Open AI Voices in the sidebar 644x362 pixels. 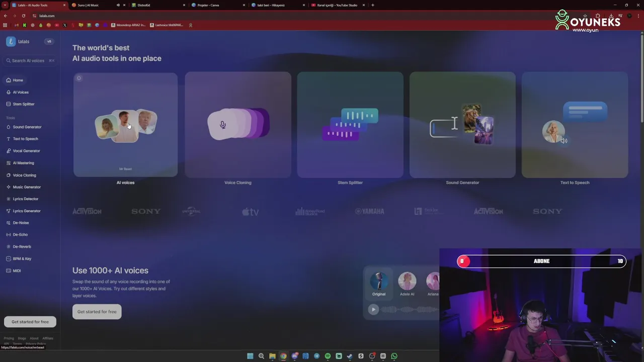(18, 93)
